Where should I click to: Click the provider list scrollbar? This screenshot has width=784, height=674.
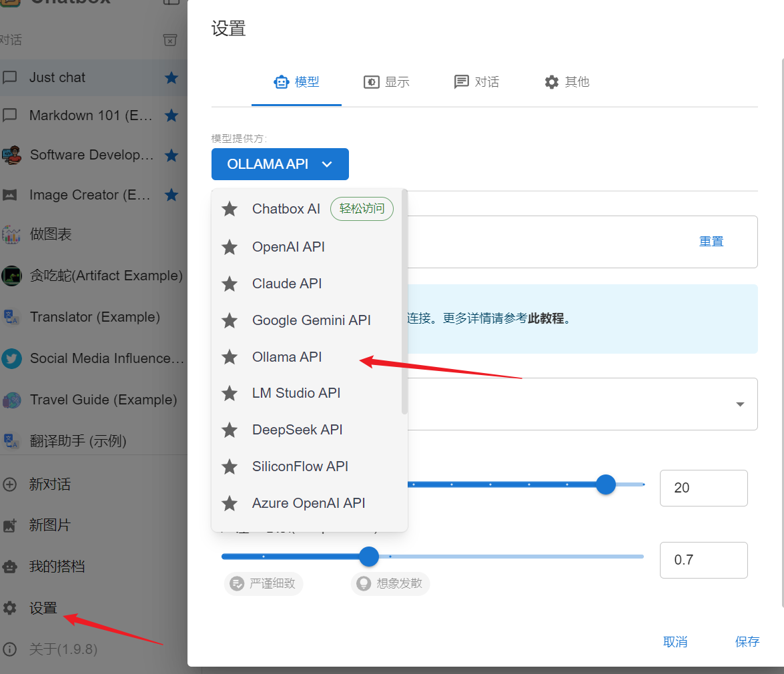pos(404,302)
